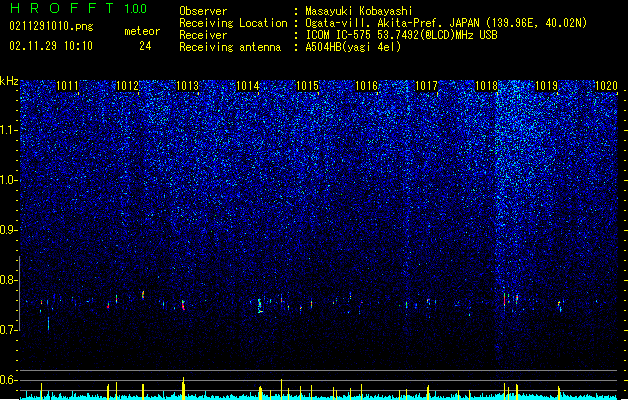Viewport: 629px width, 400px height.
Task: Click the 0.9 kHz axis label
Action: [x=9, y=230]
